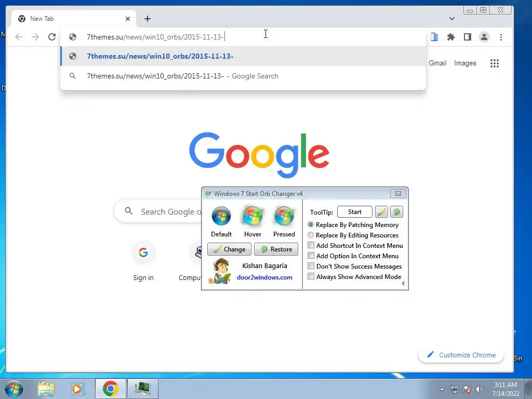The image size is (532, 399).
Task: Show hidden tray icons
Action: [x=442, y=389]
